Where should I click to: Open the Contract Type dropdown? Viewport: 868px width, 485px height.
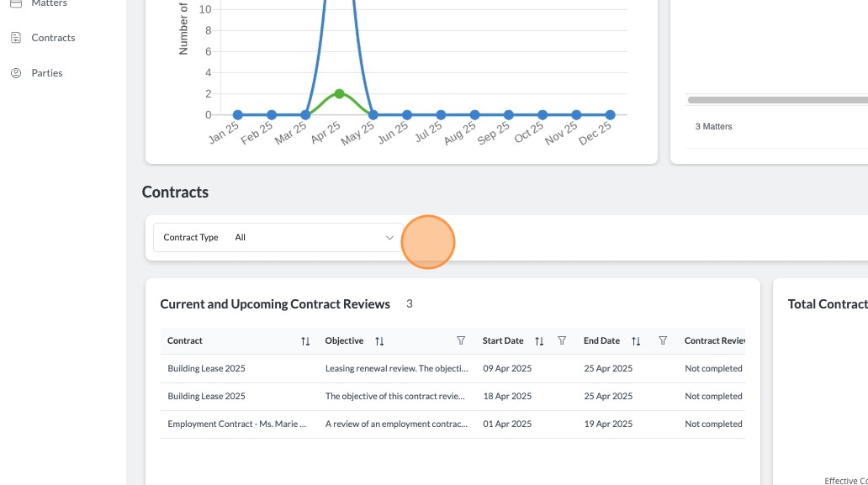(x=278, y=237)
